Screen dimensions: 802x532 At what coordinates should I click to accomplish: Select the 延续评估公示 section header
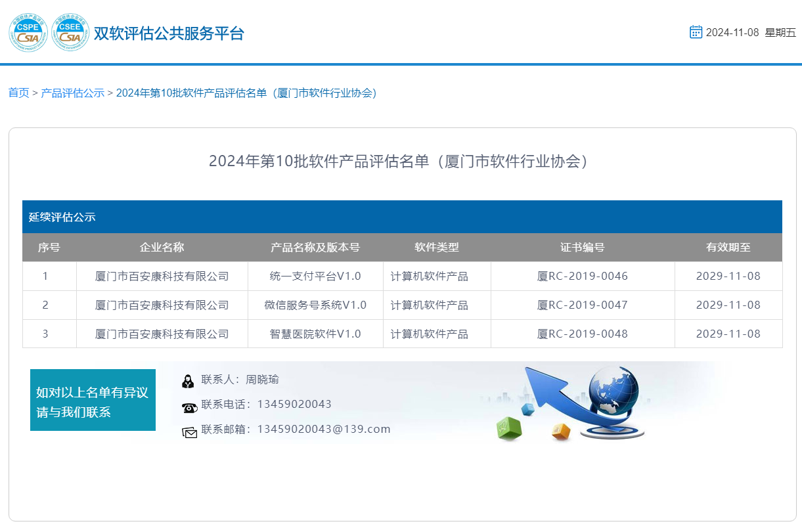[402, 217]
